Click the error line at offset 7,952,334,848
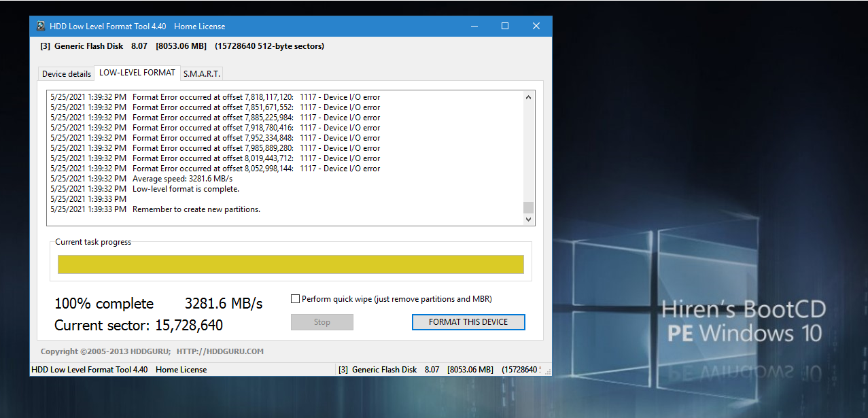This screenshot has height=418, width=868. pos(215,138)
